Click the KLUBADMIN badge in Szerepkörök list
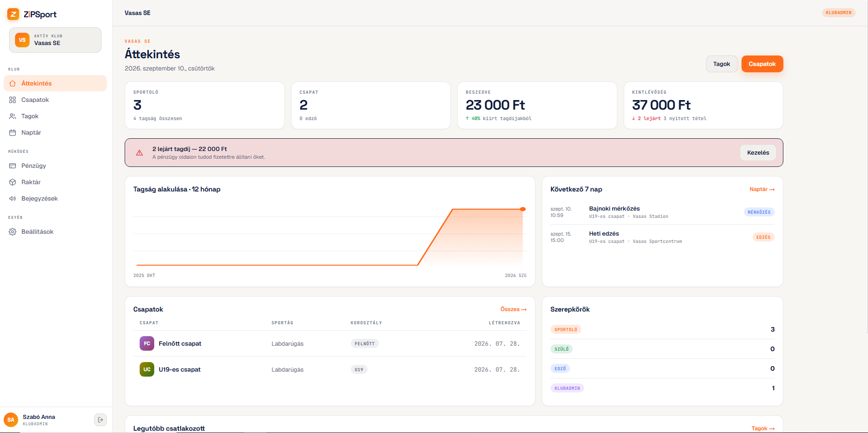 point(567,388)
